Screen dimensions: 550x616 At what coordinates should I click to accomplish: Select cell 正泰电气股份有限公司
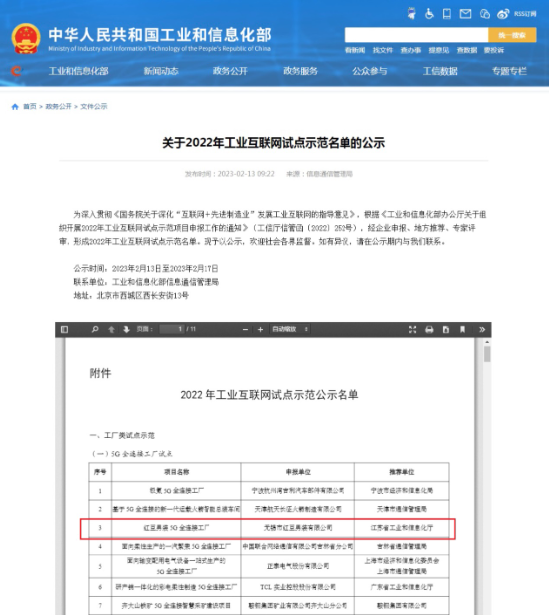(x=298, y=566)
